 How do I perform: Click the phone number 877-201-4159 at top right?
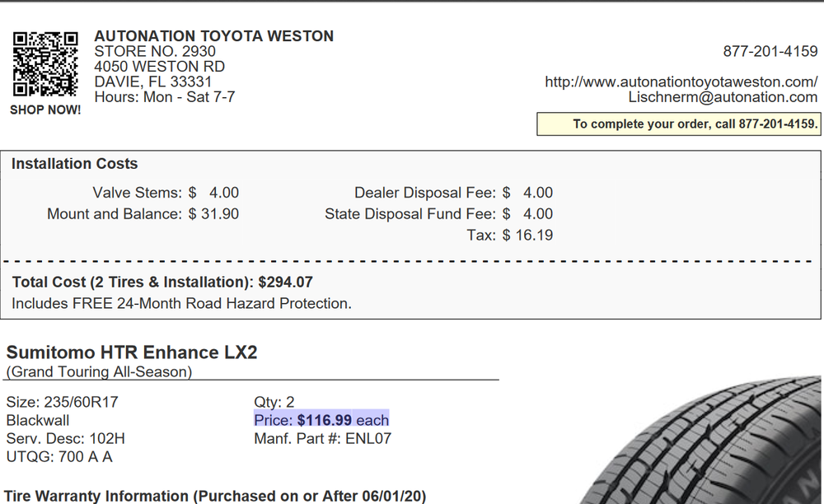[x=770, y=52]
